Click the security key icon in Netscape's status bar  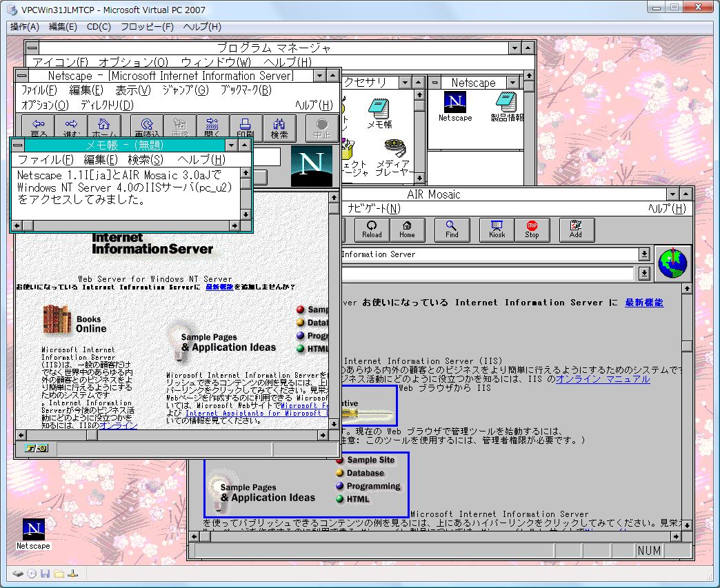(37, 449)
